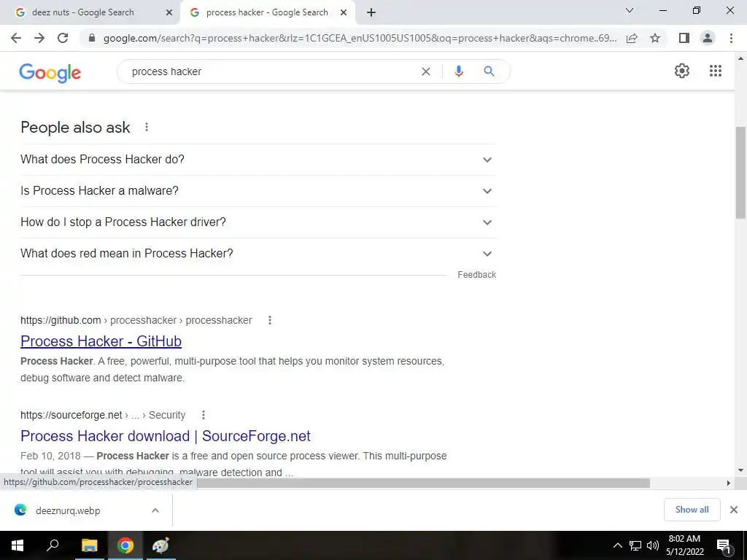Close the process hacker tab
This screenshot has height=560, width=747.
344,13
